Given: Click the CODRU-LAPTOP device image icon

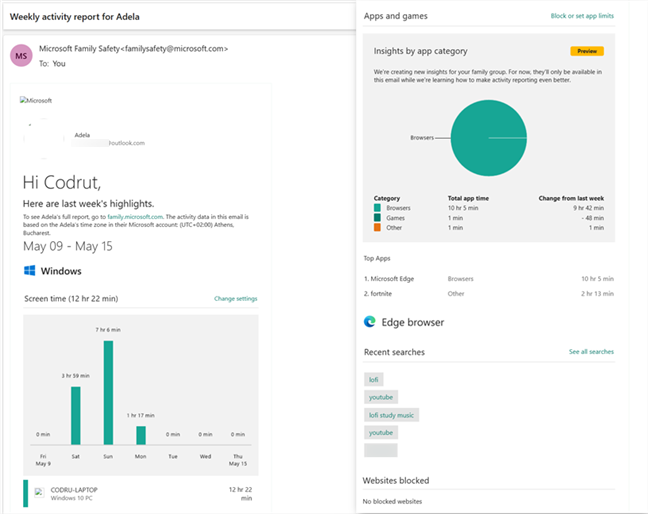Looking at the screenshot, I should point(39,493).
